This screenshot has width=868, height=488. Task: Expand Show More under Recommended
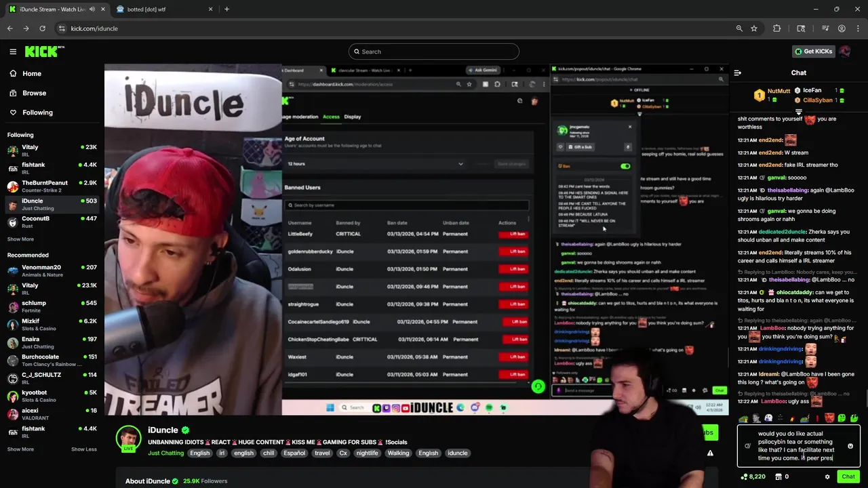[20, 449]
